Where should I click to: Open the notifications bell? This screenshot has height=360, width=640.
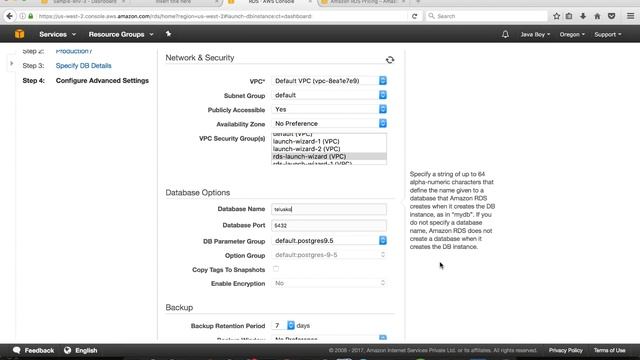505,34
